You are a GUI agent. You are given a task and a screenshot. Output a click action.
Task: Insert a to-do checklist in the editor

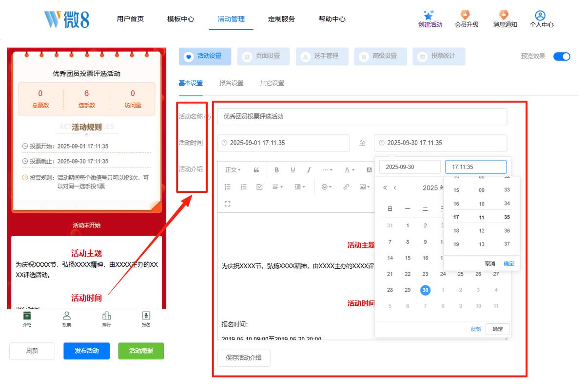(x=259, y=187)
